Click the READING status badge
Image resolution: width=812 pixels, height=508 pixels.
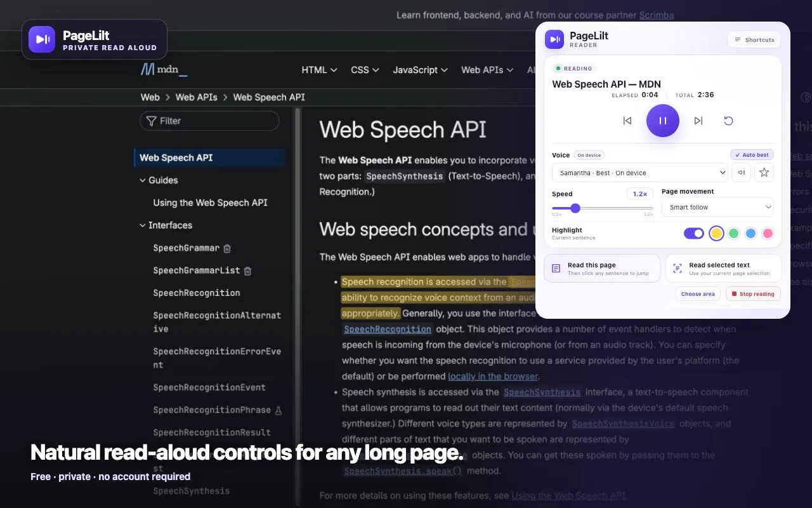(574, 69)
